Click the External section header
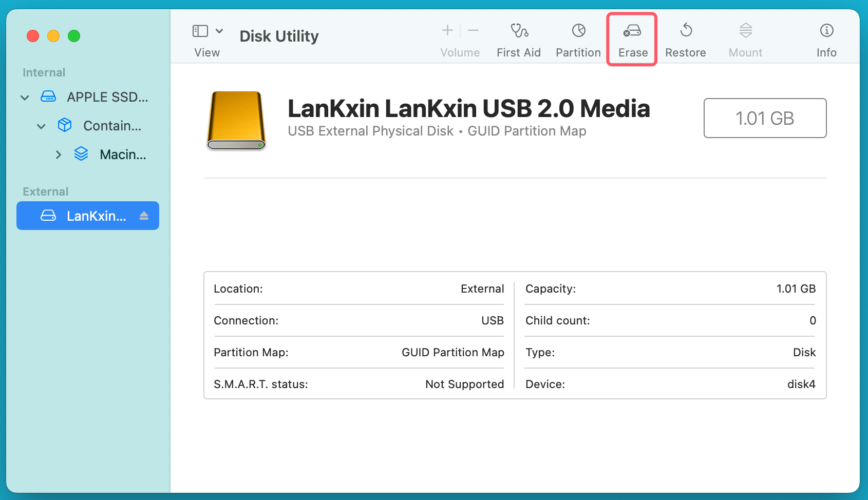Image resolution: width=868 pixels, height=500 pixels. pyautogui.click(x=46, y=191)
